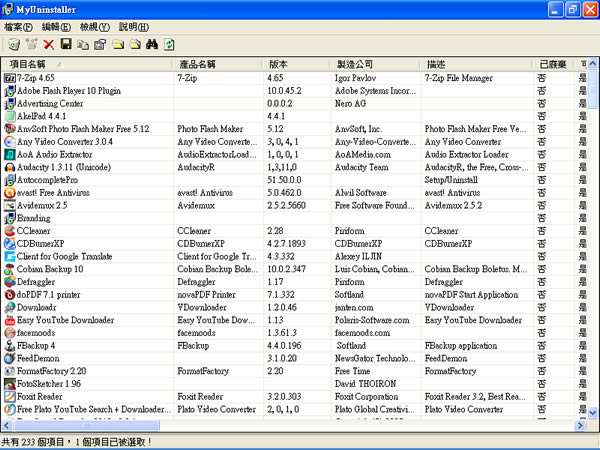Click the Cobian Backup 10 icon

tap(10, 269)
